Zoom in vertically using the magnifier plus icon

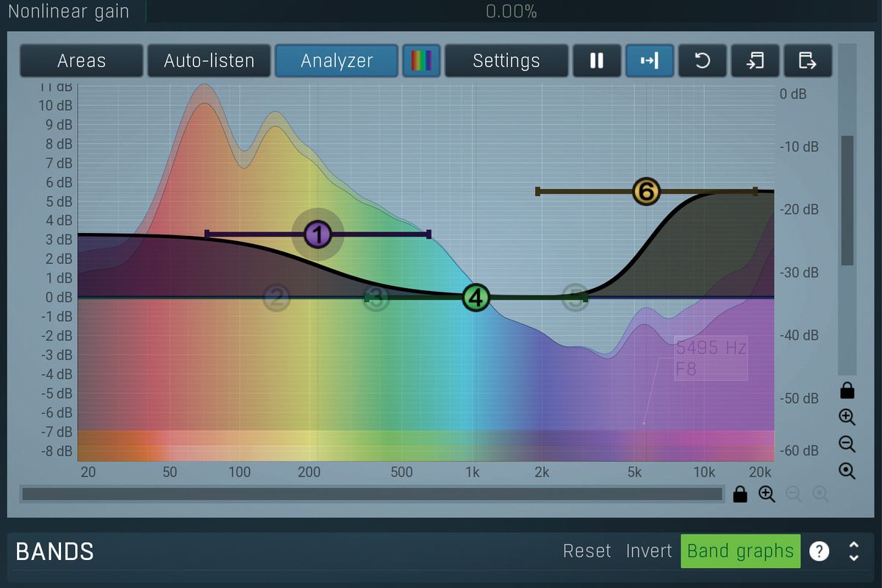(x=847, y=417)
